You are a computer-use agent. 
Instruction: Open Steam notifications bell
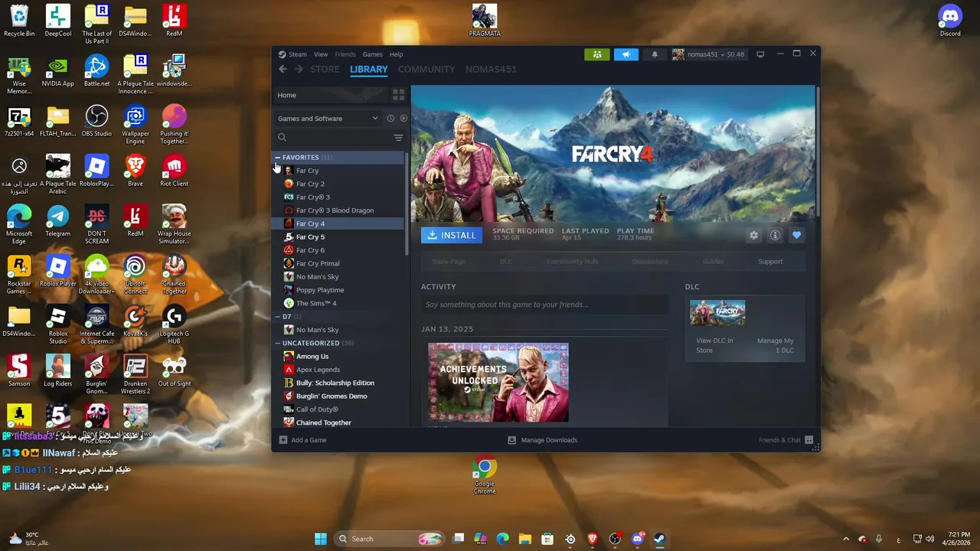(x=655, y=54)
